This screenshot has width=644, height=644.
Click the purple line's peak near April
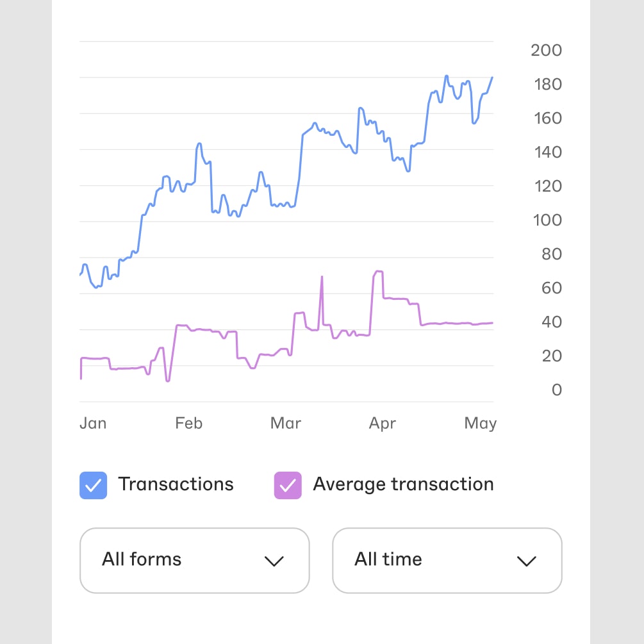click(x=378, y=272)
